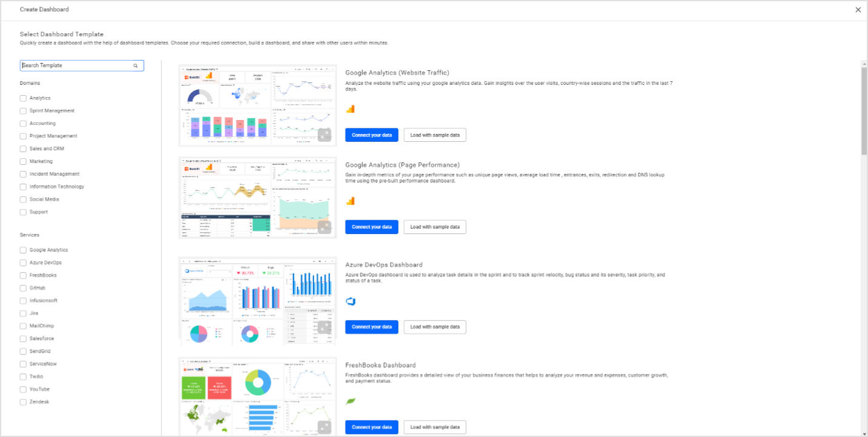
Task: Check the Accounting domain checkbox
Action: tap(23, 124)
